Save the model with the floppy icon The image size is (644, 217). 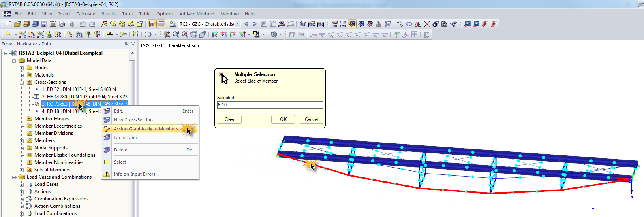point(44,24)
